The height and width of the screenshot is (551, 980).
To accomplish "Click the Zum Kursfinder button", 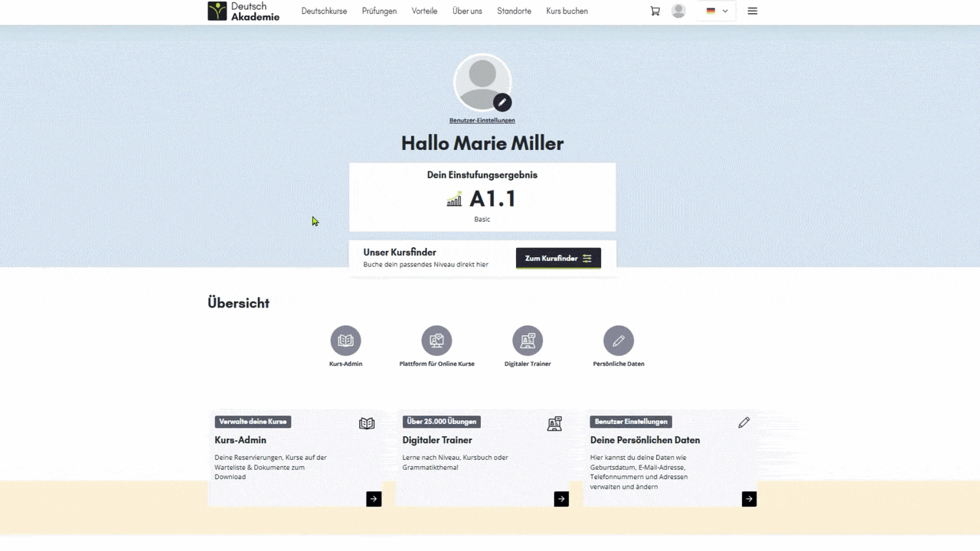I will [558, 258].
